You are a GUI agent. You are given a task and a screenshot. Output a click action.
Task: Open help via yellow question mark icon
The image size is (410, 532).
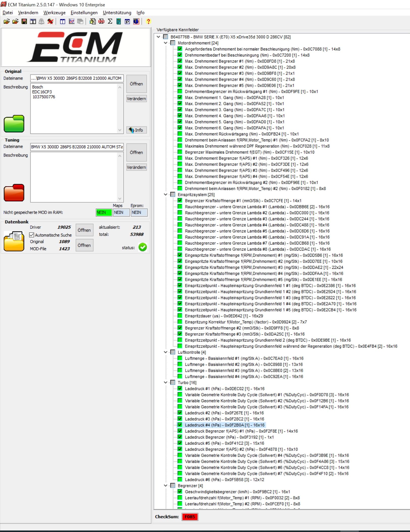coord(148,21)
